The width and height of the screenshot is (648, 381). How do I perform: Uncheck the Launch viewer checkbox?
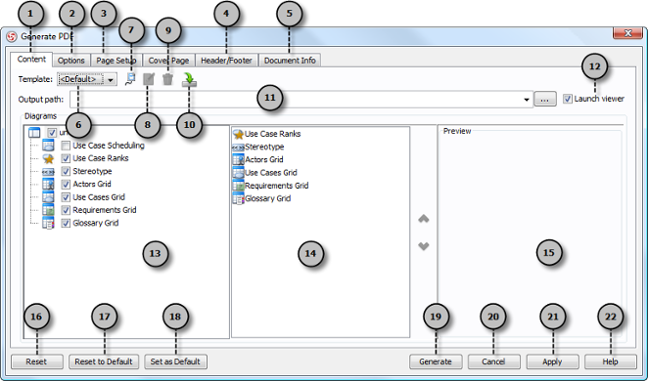(568, 99)
